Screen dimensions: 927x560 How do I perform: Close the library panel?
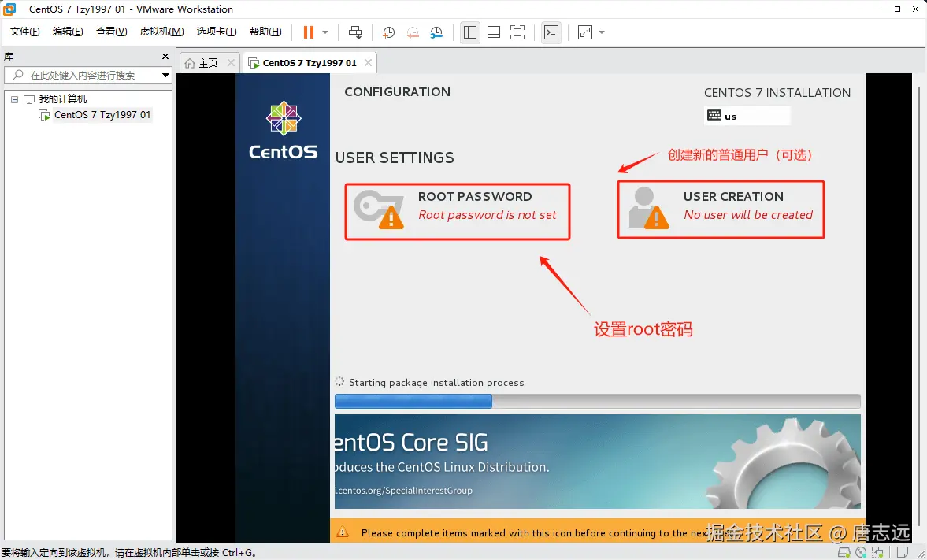[165, 56]
